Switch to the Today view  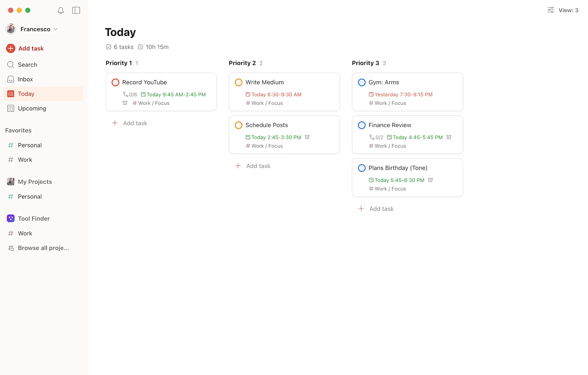[26, 94]
